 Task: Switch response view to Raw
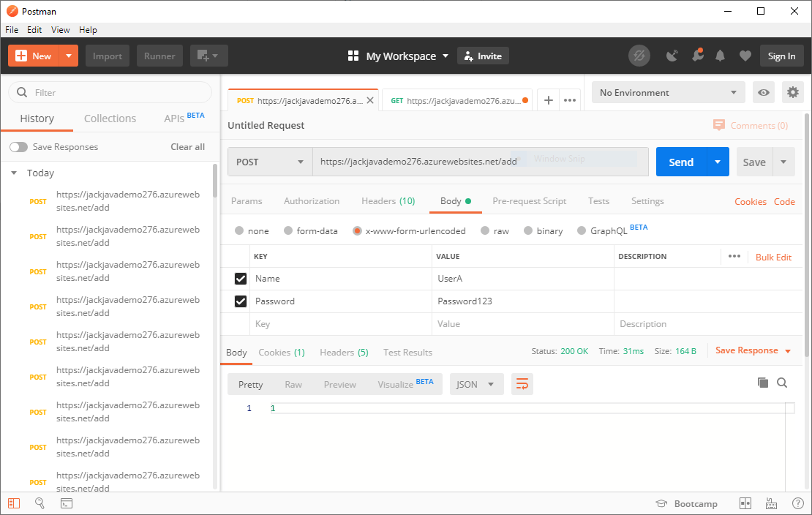click(293, 384)
